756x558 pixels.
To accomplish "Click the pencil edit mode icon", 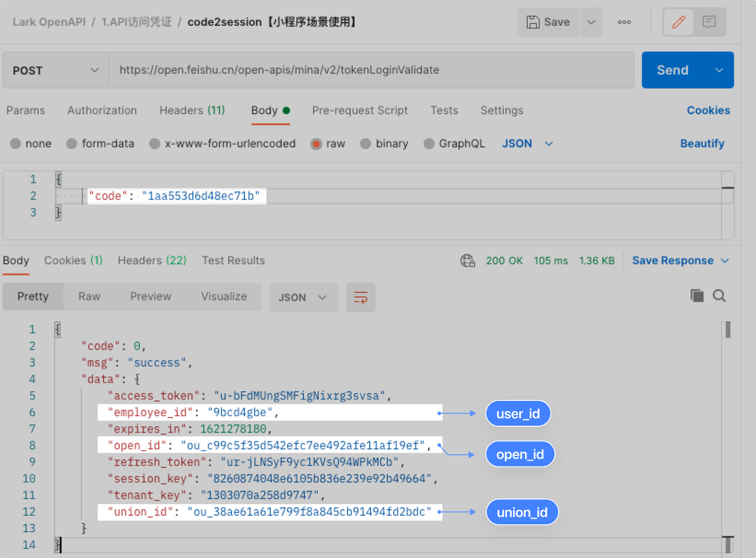I will point(679,22).
